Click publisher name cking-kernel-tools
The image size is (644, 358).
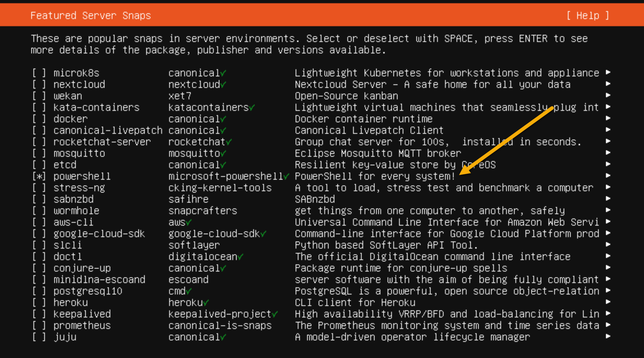[220, 188]
